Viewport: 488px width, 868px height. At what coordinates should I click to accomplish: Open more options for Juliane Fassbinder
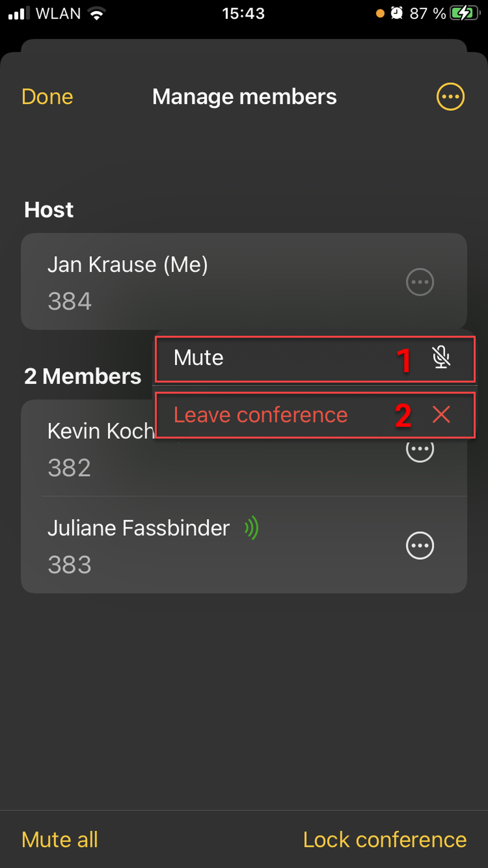(x=420, y=546)
